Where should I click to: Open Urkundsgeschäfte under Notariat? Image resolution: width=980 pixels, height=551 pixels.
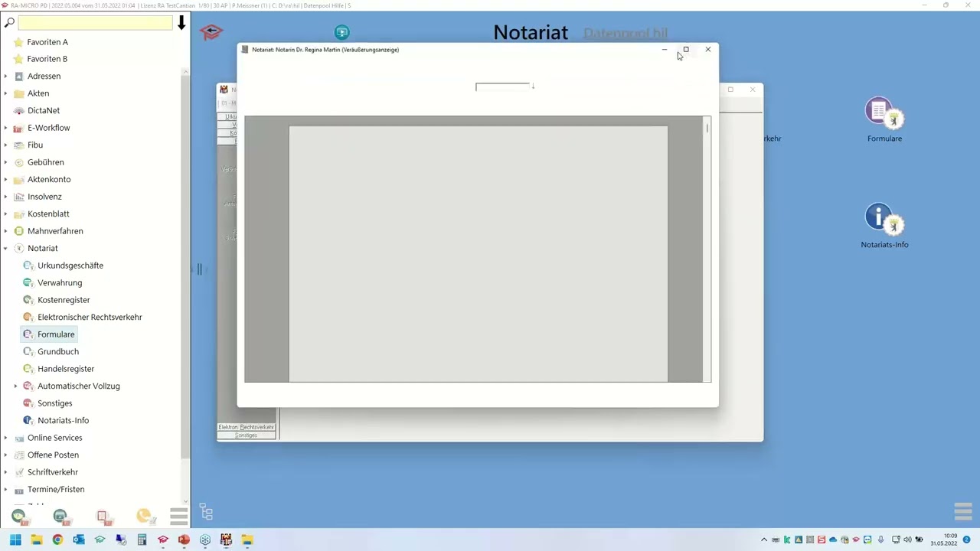pyautogui.click(x=70, y=266)
